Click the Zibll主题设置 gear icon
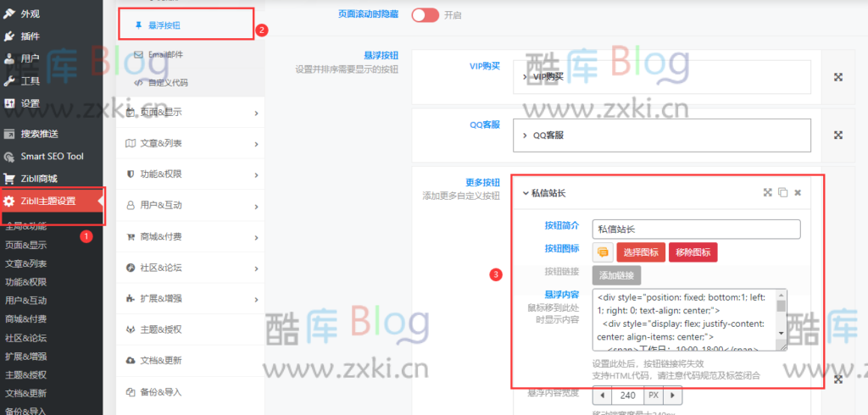This screenshot has width=868, height=415. pyautogui.click(x=8, y=201)
